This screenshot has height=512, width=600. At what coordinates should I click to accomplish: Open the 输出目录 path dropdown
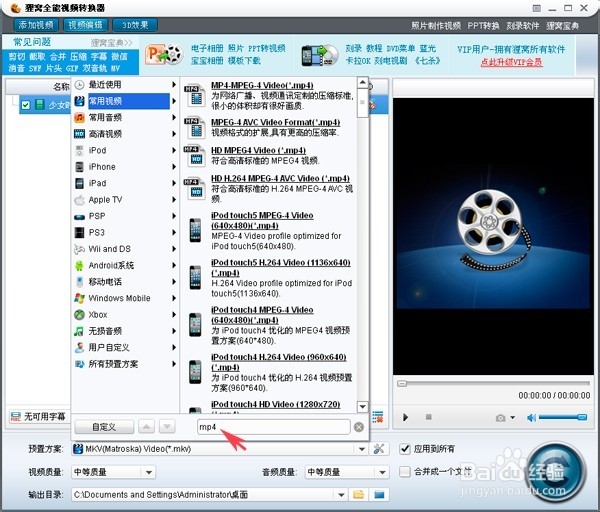[341, 495]
